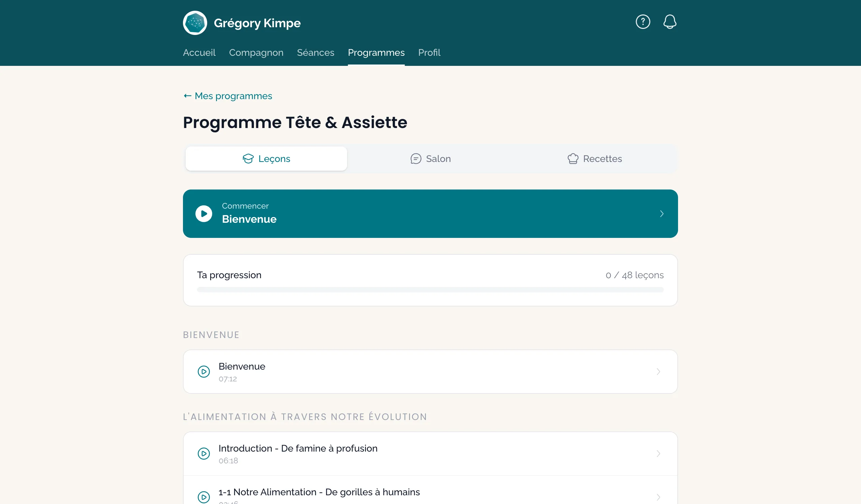Start the Commencer Bienvenue banner
Image resolution: width=861 pixels, height=504 pixels.
pos(430,214)
